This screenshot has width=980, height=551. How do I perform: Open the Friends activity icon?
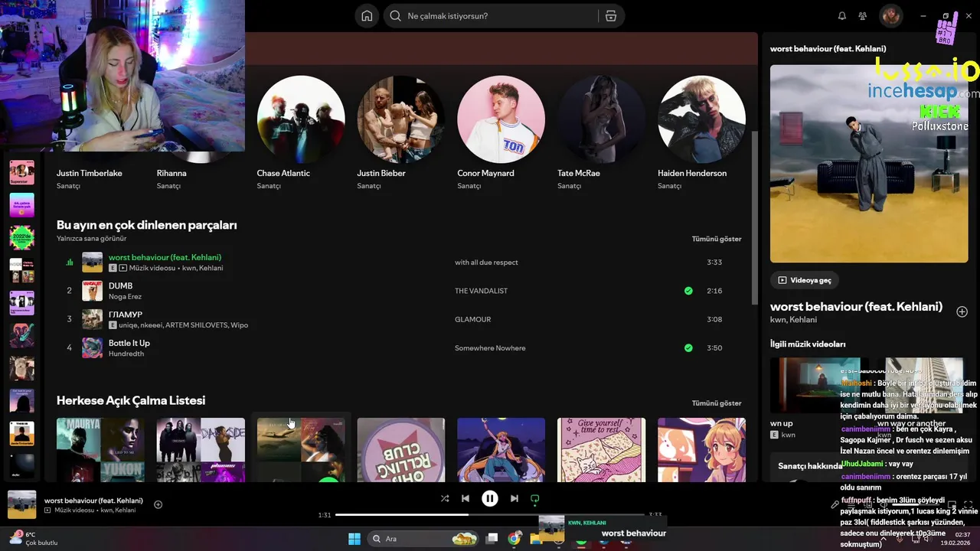tap(863, 16)
